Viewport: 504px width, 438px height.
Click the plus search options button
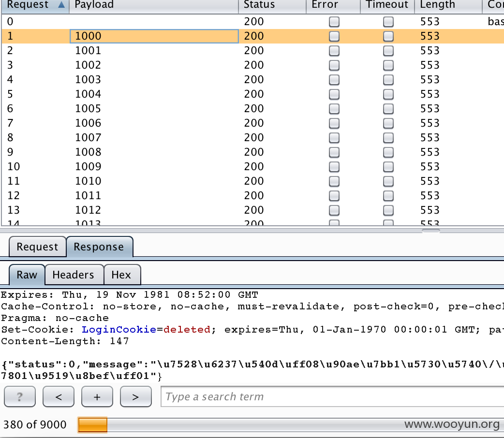pos(97,396)
